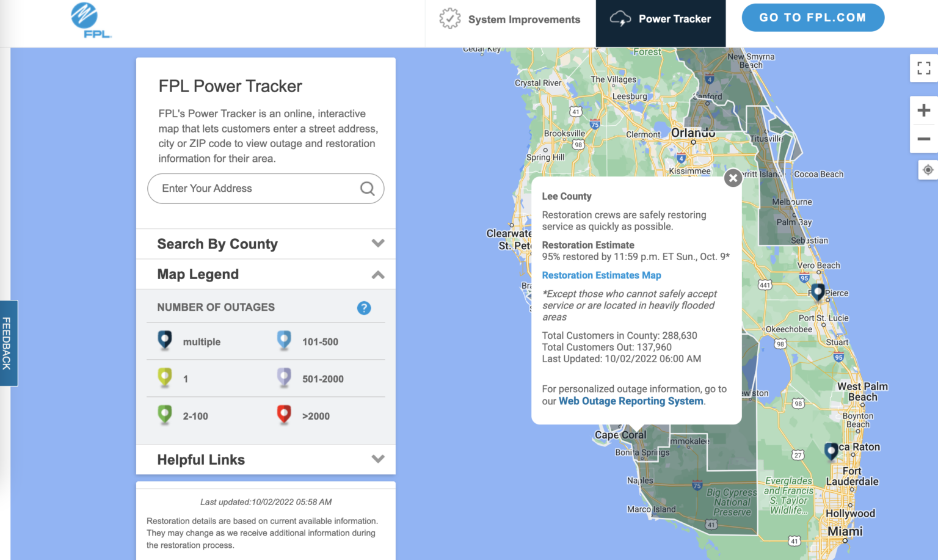Click the FPL Power Tracker heading

click(x=230, y=86)
